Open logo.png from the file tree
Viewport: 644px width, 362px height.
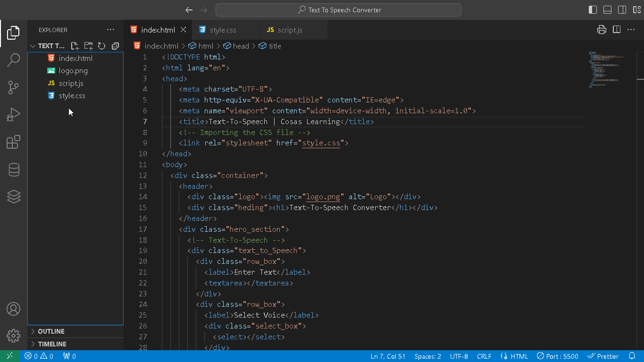coord(73,71)
